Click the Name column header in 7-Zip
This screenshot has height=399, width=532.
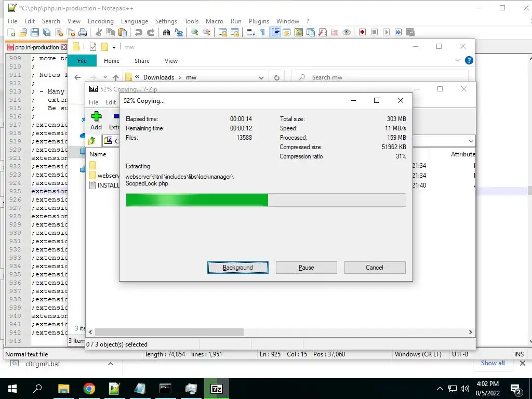(98, 154)
